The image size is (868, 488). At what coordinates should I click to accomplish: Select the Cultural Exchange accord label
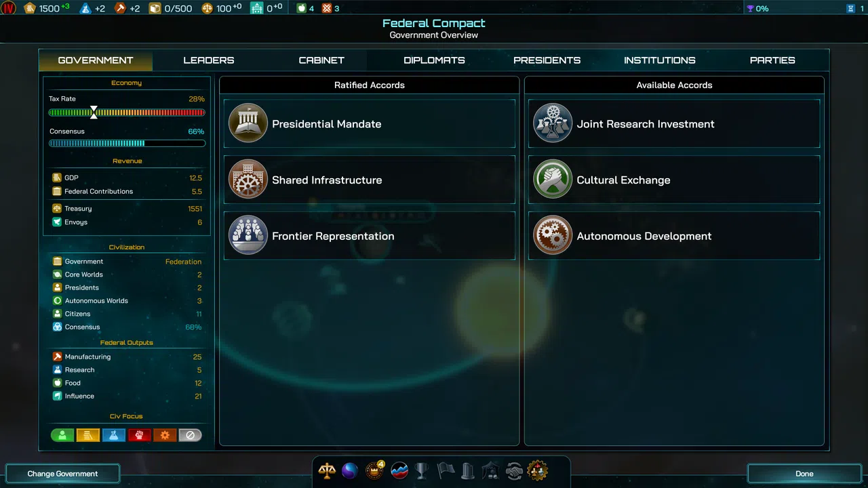[623, 180]
